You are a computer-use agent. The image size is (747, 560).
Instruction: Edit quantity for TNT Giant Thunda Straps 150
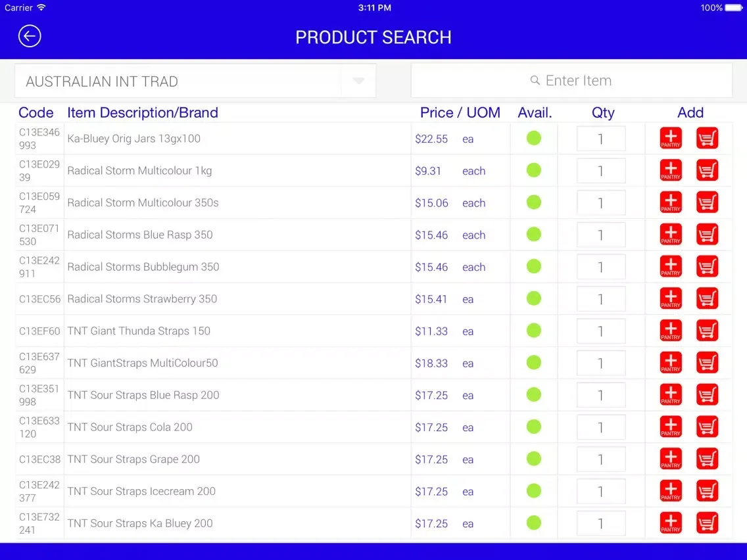[601, 331]
